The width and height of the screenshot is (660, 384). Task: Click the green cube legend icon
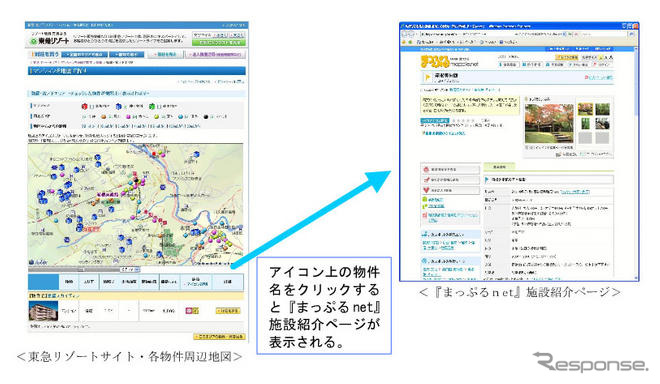tap(152, 107)
